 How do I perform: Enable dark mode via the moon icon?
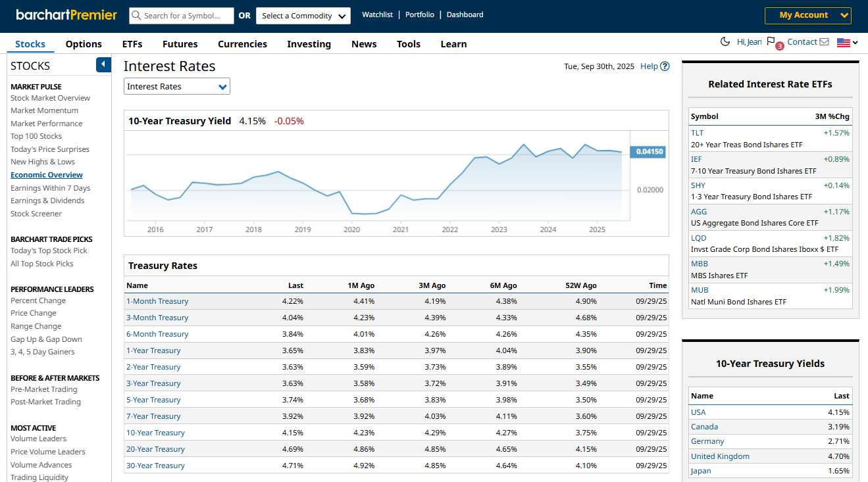[726, 41]
